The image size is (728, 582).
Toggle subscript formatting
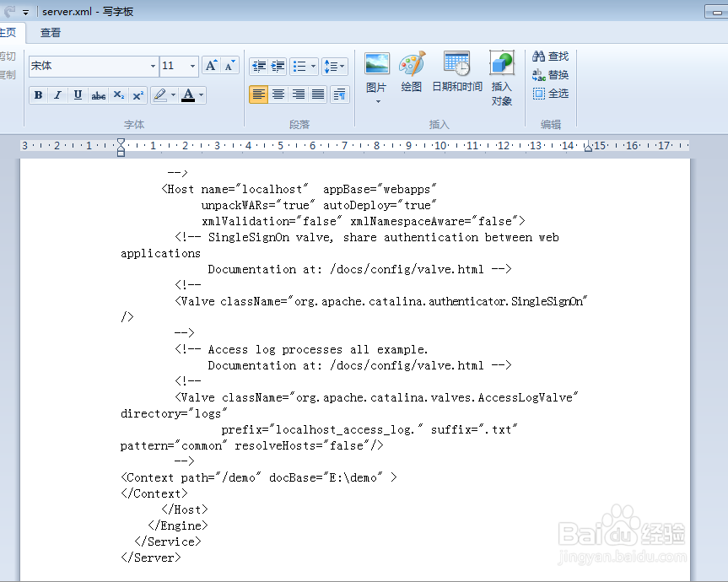[x=119, y=95]
